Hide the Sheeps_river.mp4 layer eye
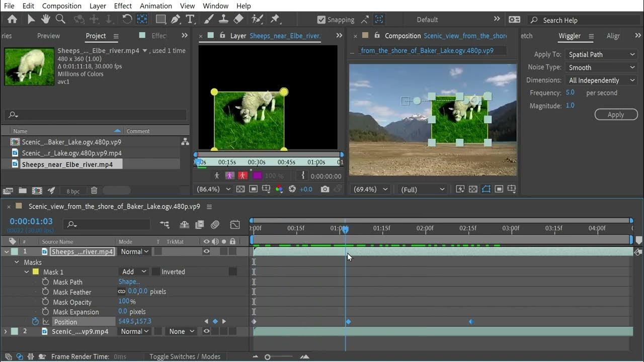 [x=206, y=251]
